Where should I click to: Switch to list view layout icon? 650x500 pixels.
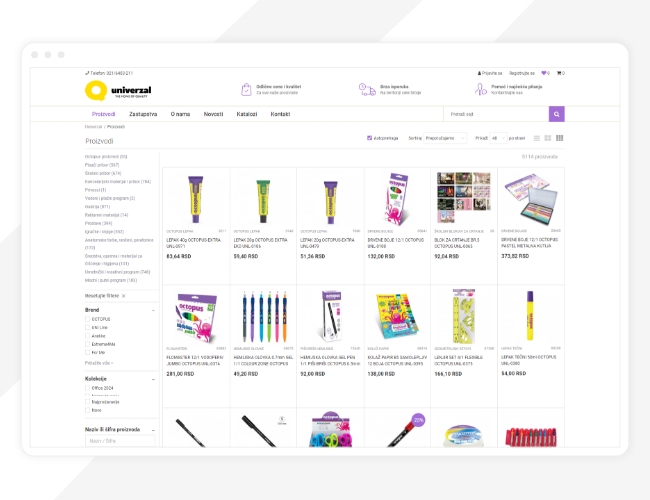click(536, 138)
